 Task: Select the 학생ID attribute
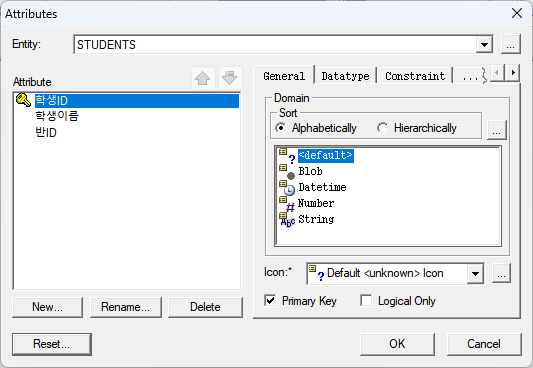(x=137, y=101)
